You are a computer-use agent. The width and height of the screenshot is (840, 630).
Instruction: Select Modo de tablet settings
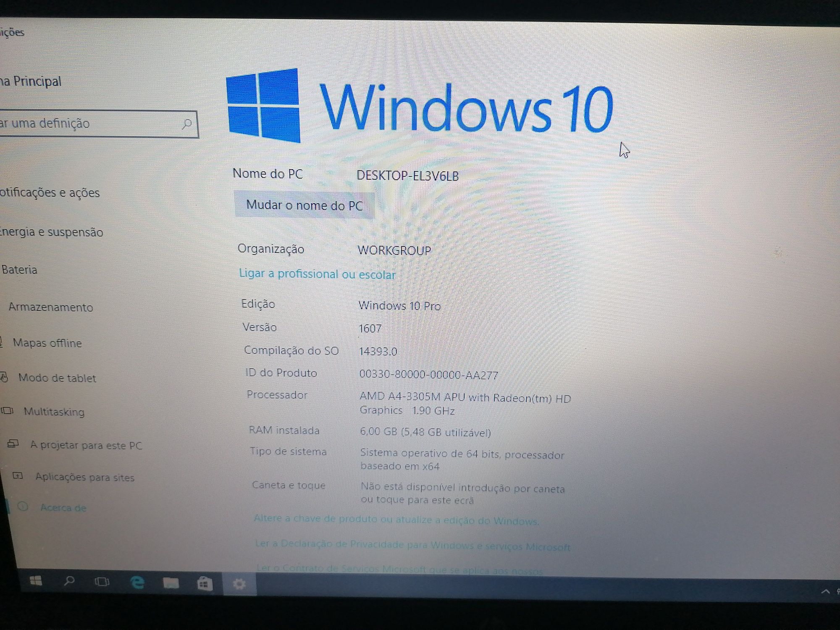tap(57, 378)
